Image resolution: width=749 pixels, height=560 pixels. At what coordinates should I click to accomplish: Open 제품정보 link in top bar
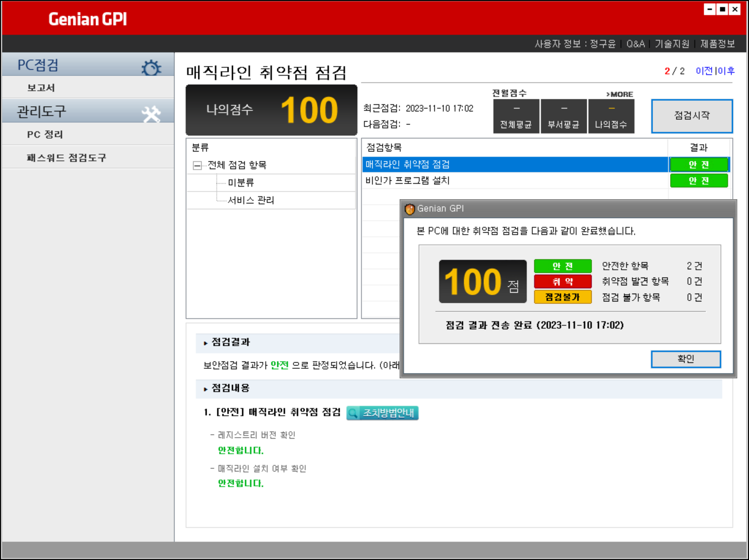click(x=717, y=44)
